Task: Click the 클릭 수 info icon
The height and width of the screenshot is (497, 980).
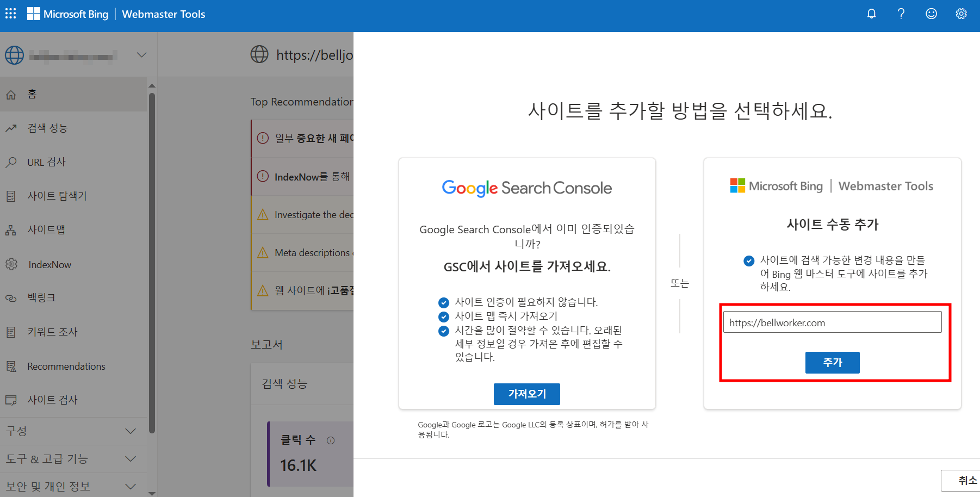Action: click(331, 440)
